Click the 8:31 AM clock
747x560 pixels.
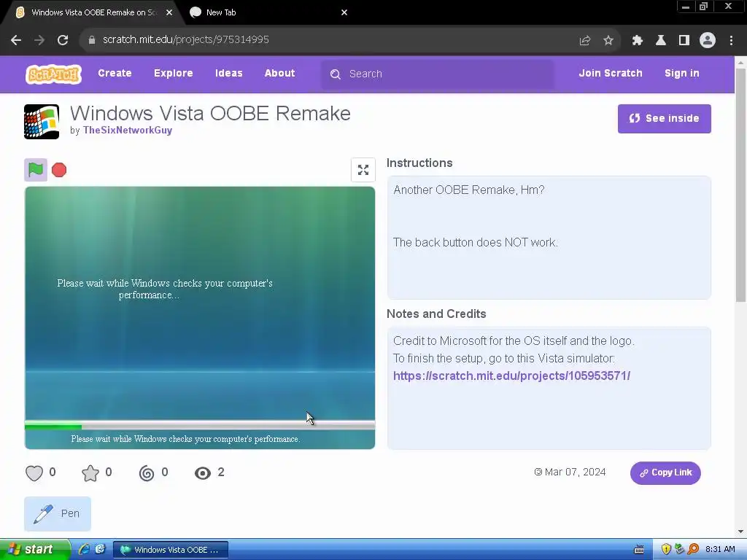[720, 550]
